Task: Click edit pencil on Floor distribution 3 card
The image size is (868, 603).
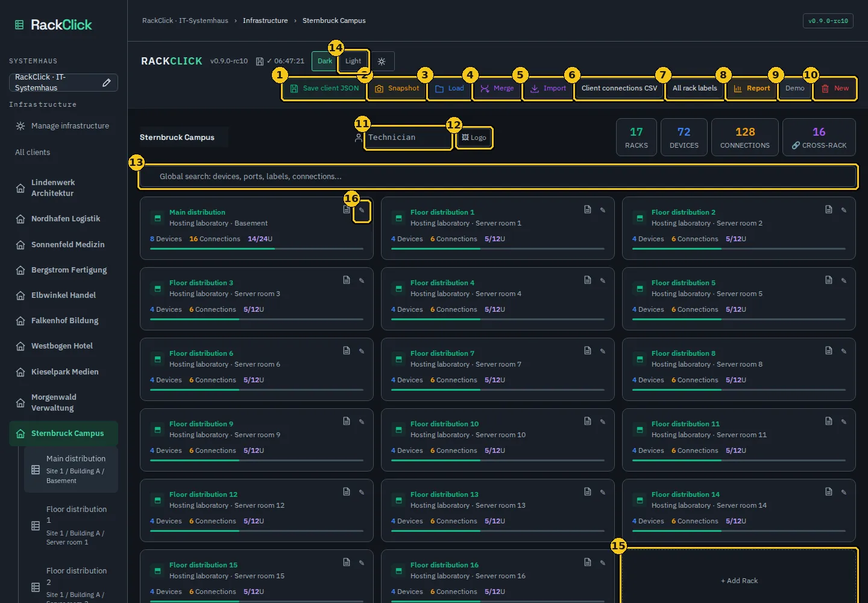Action: 362,280
